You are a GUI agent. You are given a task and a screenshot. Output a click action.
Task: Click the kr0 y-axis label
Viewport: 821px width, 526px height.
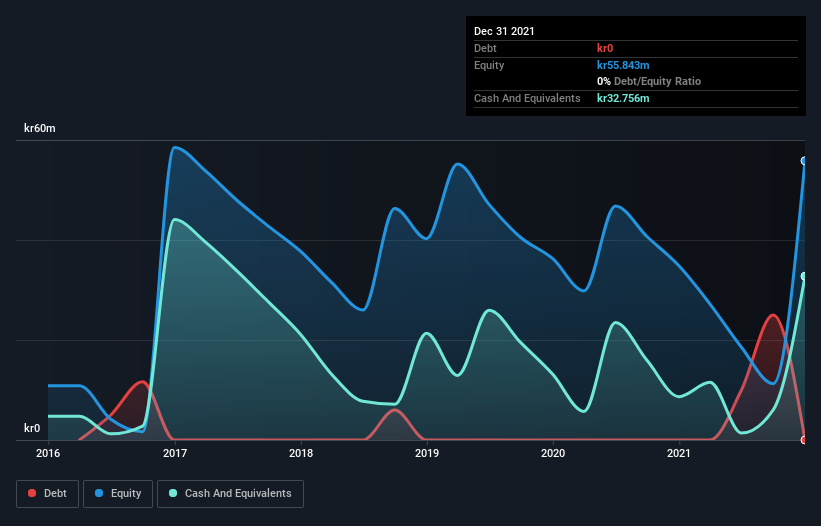pyautogui.click(x=32, y=428)
